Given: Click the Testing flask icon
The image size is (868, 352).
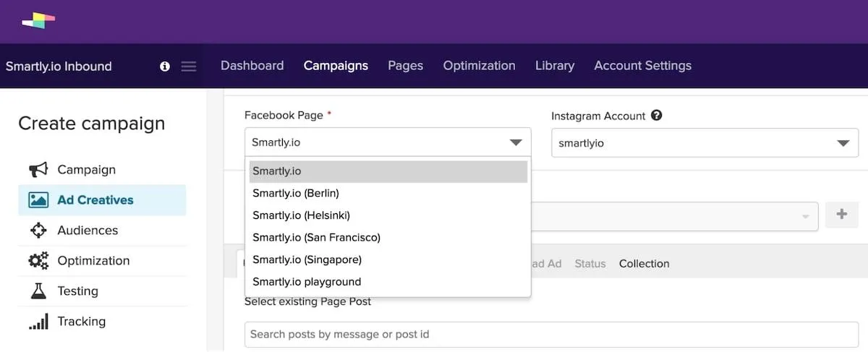Looking at the screenshot, I should point(38,291).
